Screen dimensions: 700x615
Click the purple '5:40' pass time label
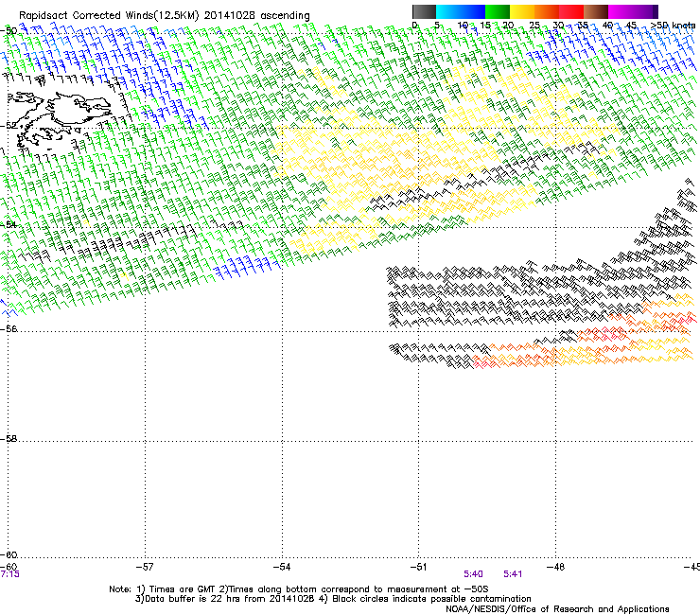[473, 574]
